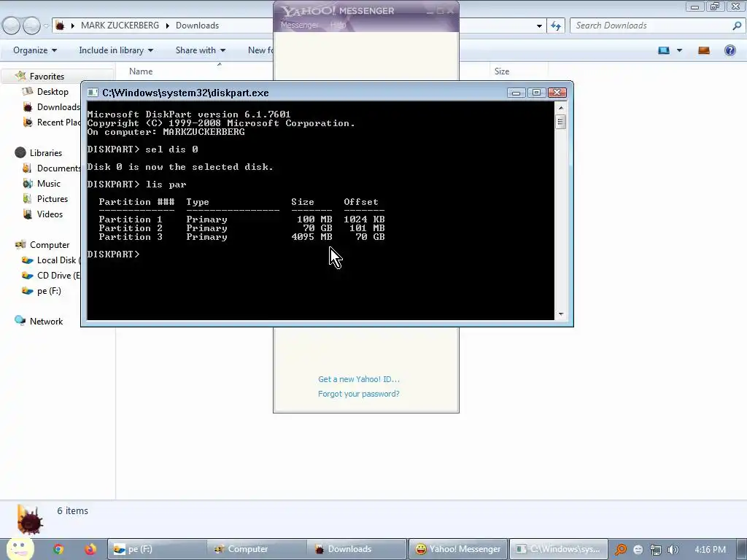Open Pictures library in sidebar
This screenshot has width=747, height=560.
(x=53, y=198)
